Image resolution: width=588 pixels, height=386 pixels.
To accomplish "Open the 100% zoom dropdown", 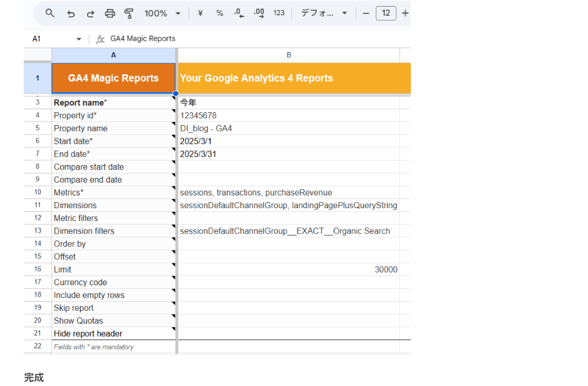I will tap(163, 13).
